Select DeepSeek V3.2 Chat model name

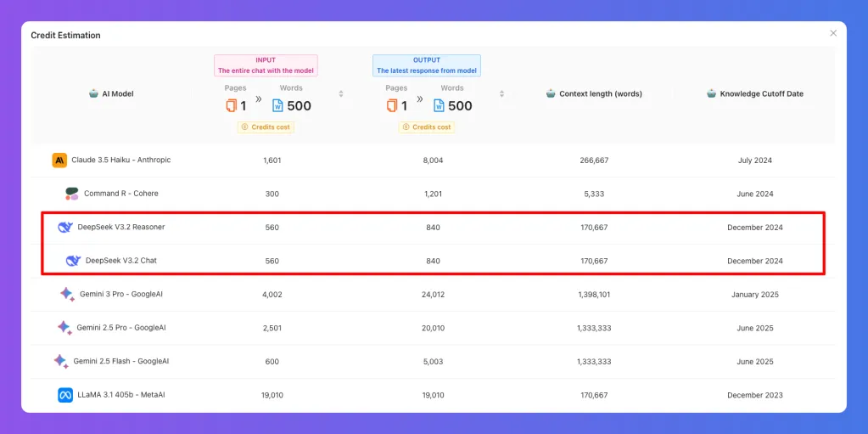[x=121, y=260]
